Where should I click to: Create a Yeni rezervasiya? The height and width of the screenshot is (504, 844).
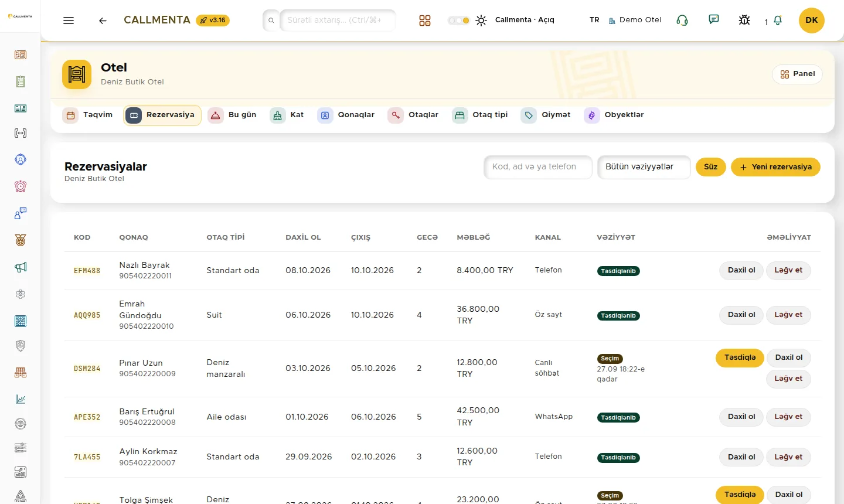pyautogui.click(x=775, y=167)
